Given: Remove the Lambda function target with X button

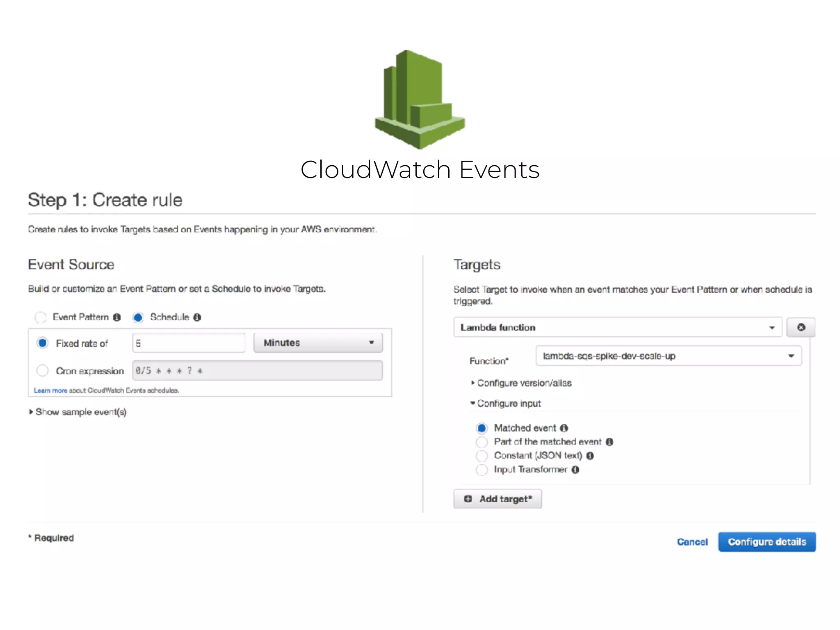Looking at the screenshot, I should (801, 327).
